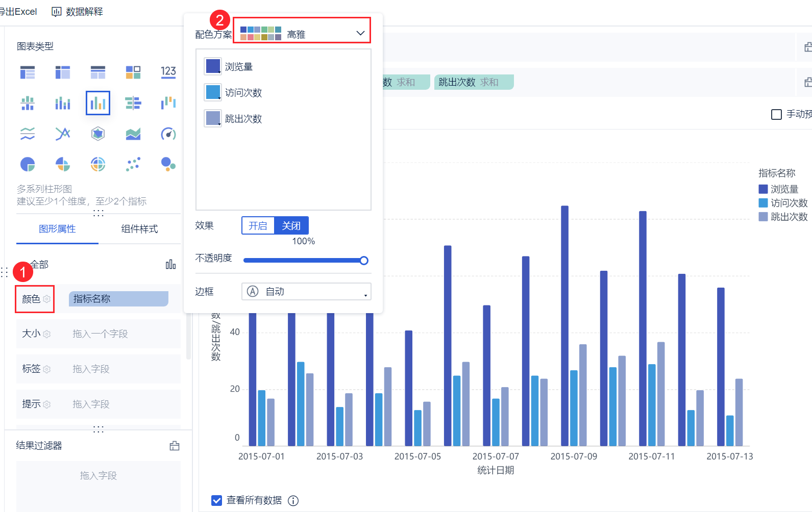Click the 统计日期 axis title
Image resolution: width=812 pixels, height=512 pixels.
point(496,470)
